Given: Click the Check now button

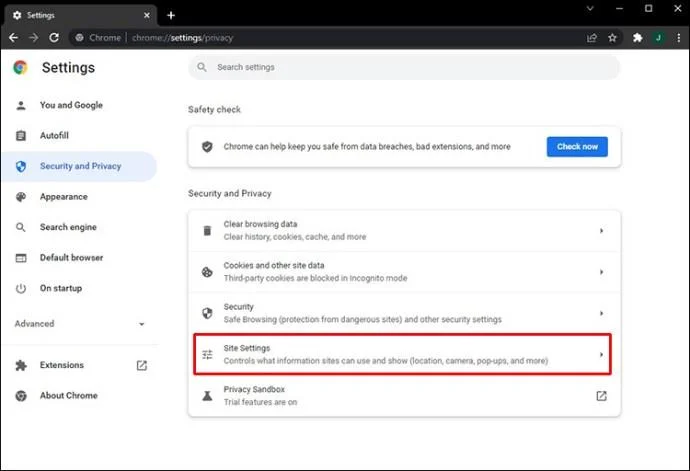Looking at the screenshot, I should (x=577, y=147).
